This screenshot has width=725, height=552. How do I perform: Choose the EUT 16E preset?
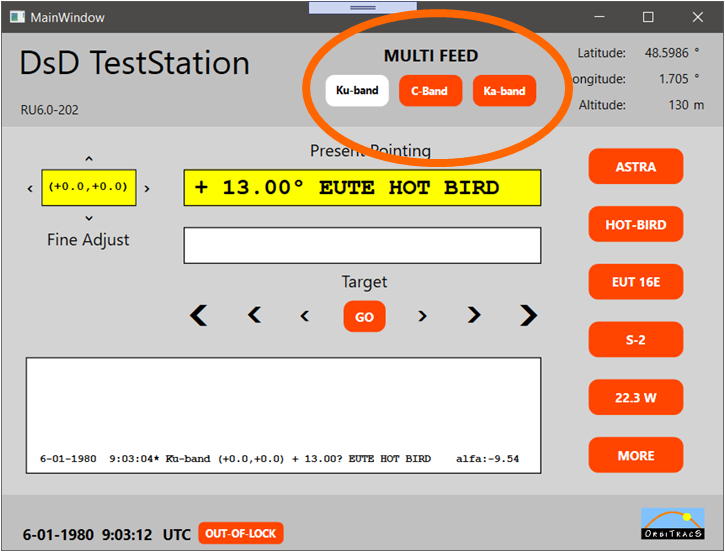[x=636, y=282]
